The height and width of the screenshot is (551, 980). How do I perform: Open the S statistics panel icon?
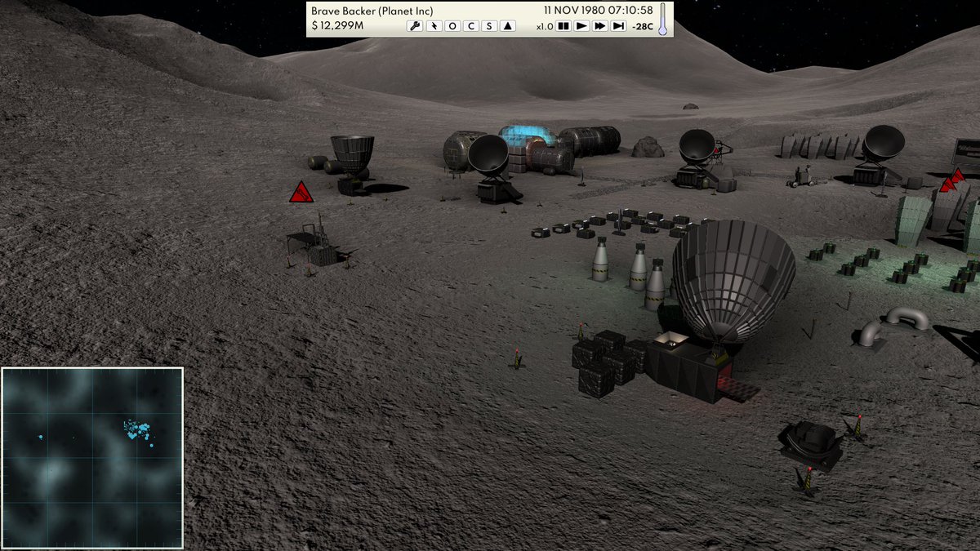tap(489, 25)
